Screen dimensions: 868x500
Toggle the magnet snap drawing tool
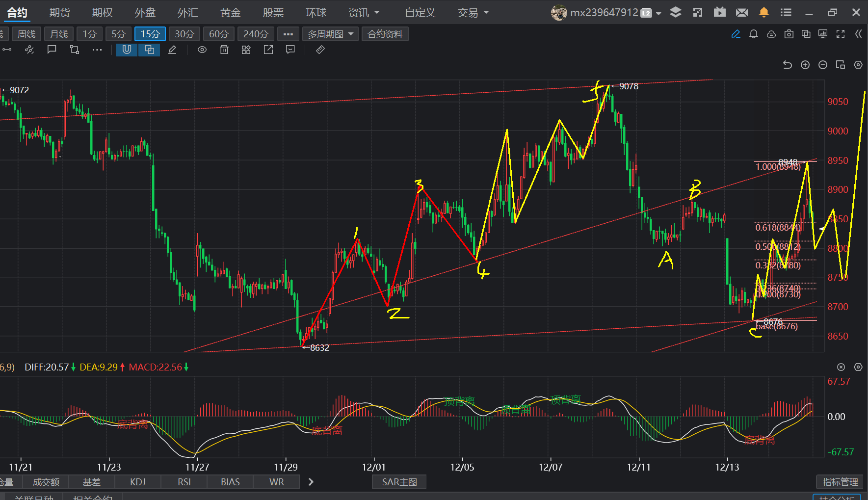pos(127,50)
